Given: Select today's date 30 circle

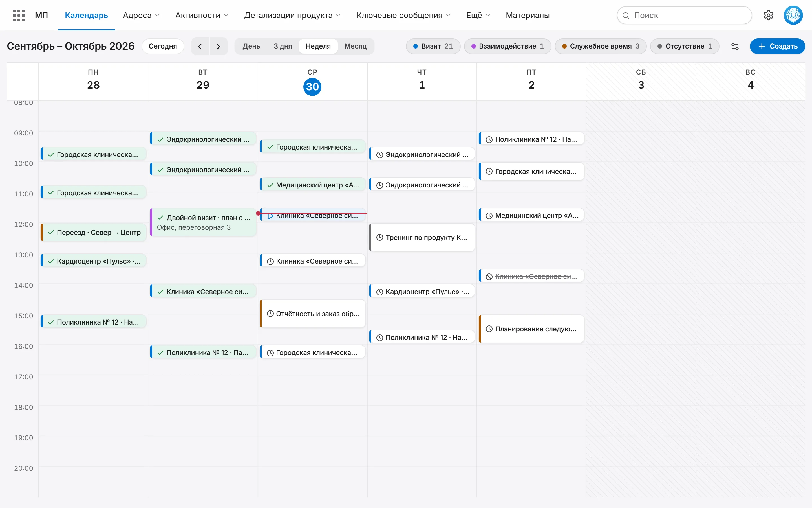Looking at the screenshot, I should tap(312, 87).
